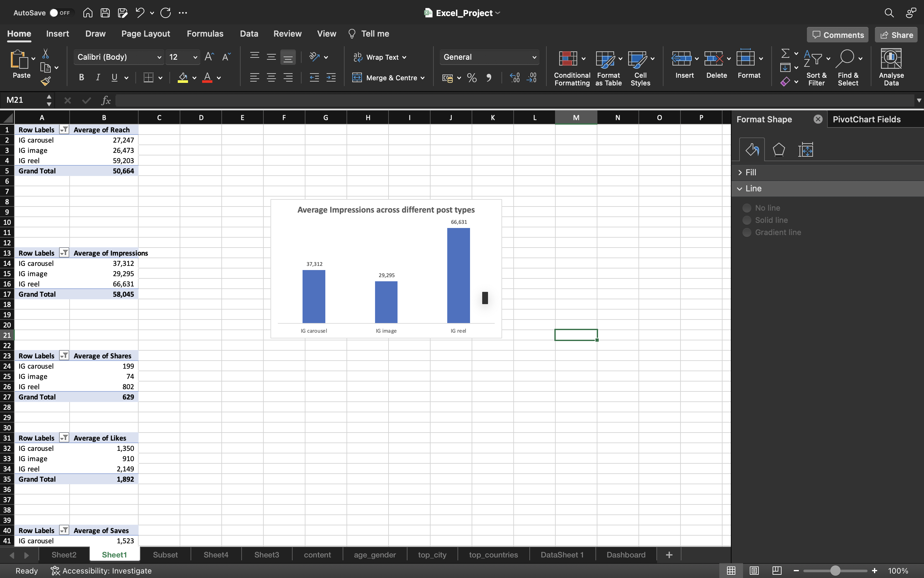
Task: Centre text horizontally
Action: click(271, 78)
